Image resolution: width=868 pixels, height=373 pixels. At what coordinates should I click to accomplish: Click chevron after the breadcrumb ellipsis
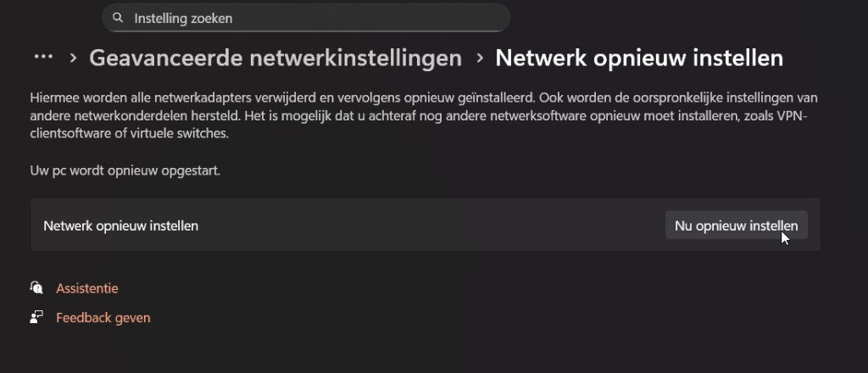(74, 58)
